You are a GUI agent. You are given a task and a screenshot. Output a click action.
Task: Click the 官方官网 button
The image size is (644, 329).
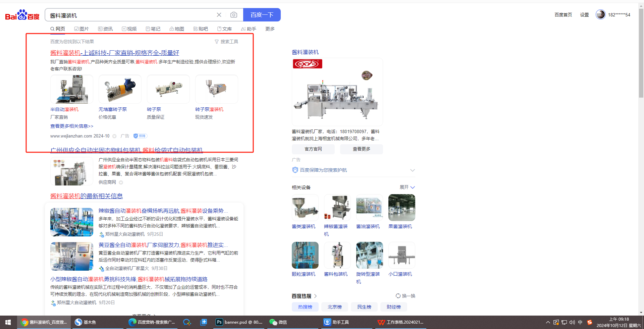click(313, 149)
